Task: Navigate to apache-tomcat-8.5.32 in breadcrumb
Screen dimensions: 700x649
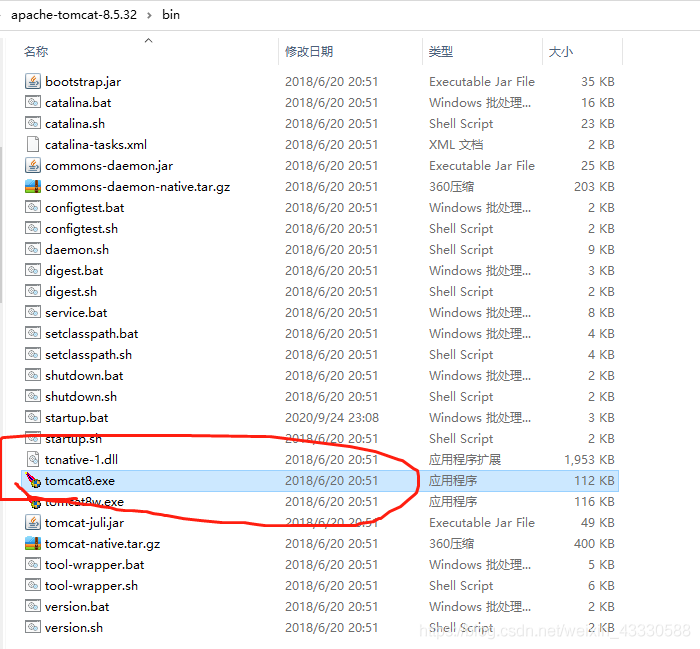Action: 74,15
